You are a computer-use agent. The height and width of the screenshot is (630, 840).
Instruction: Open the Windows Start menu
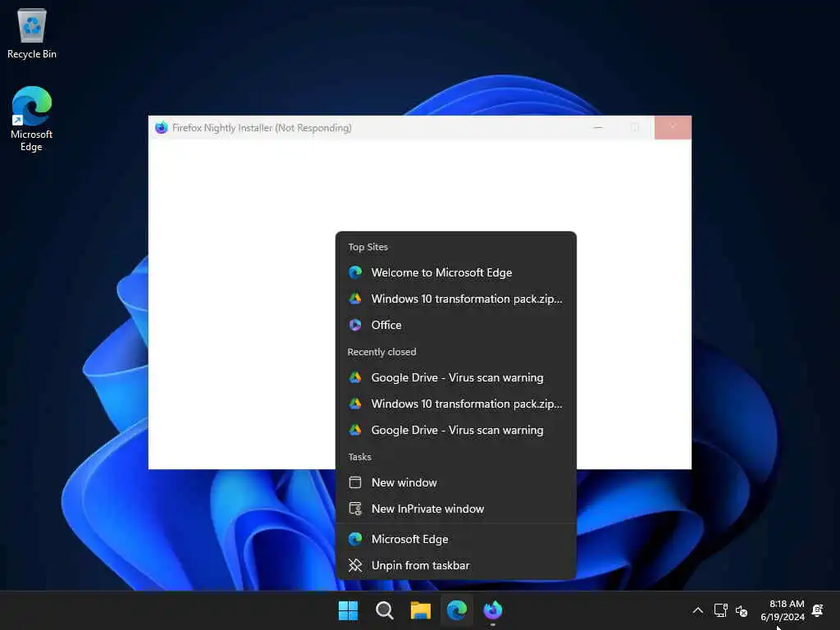(x=348, y=610)
